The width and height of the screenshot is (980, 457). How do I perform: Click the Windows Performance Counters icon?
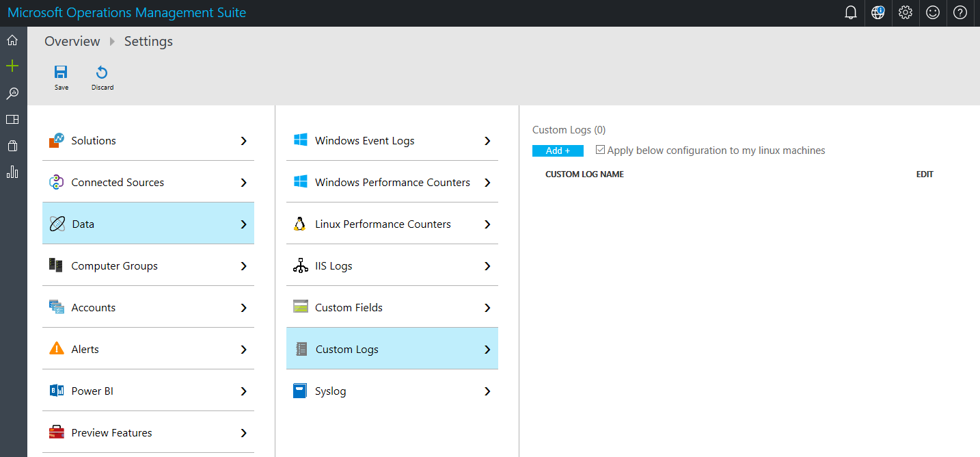click(300, 182)
